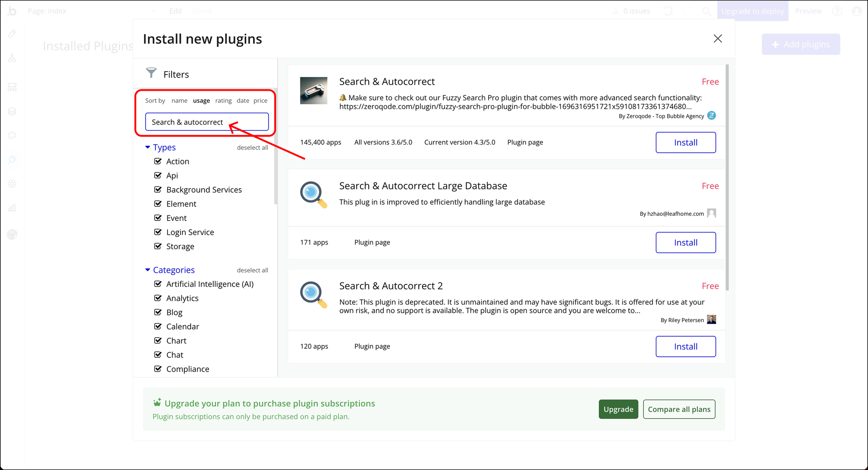
Task: Click Zeroqode author badge icon
Action: (712, 116)
